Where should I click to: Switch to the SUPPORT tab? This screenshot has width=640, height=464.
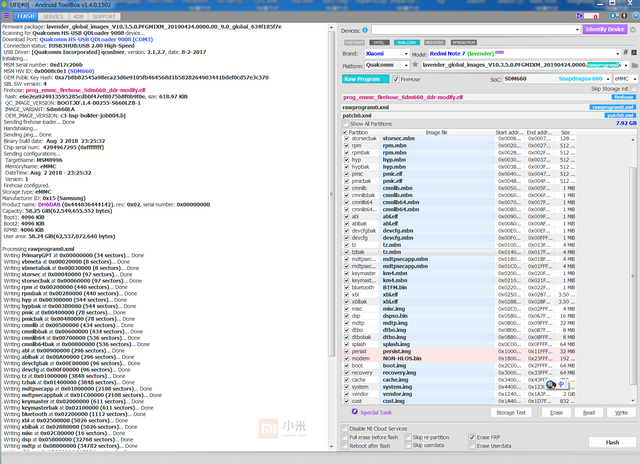click(x=104, y=17)
